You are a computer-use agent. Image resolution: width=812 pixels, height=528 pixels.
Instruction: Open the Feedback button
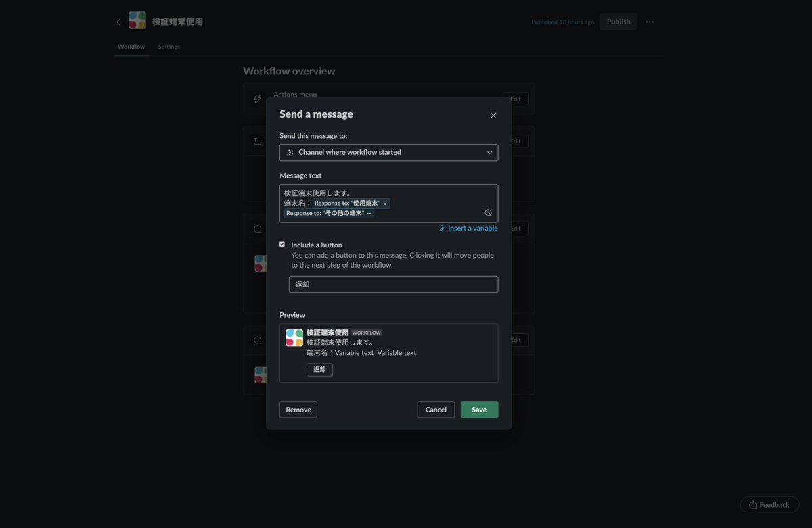tap(769, 505)
